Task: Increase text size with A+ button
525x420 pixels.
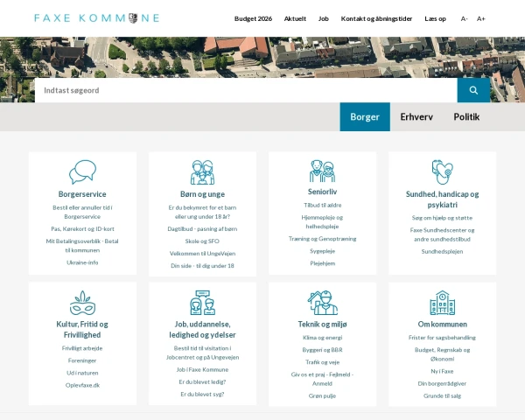Action: pos(481,18)
